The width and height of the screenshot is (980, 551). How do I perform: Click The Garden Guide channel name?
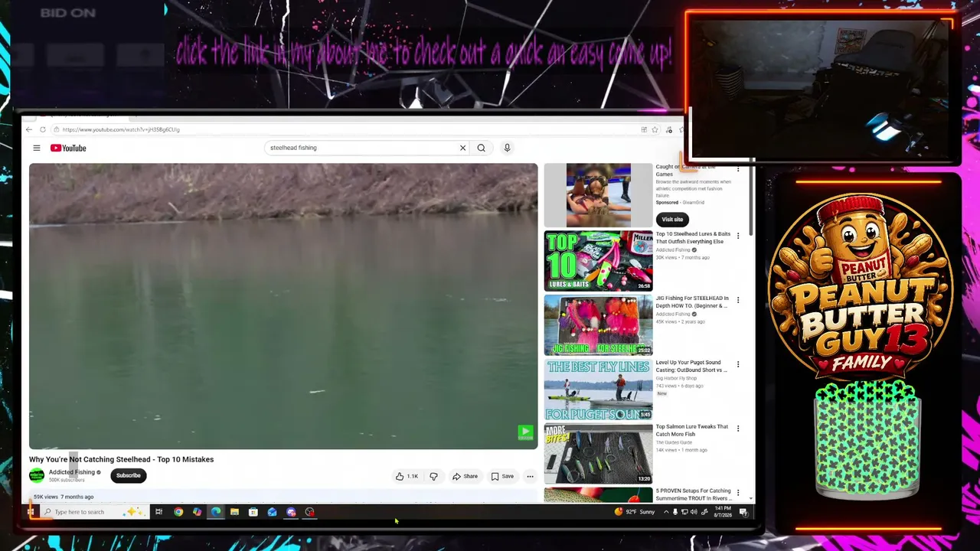674,442
